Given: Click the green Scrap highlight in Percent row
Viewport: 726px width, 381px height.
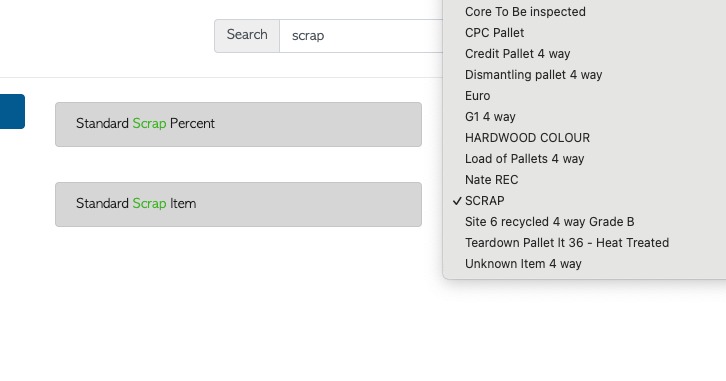Looking at the screenshot, I should point(149,124).
